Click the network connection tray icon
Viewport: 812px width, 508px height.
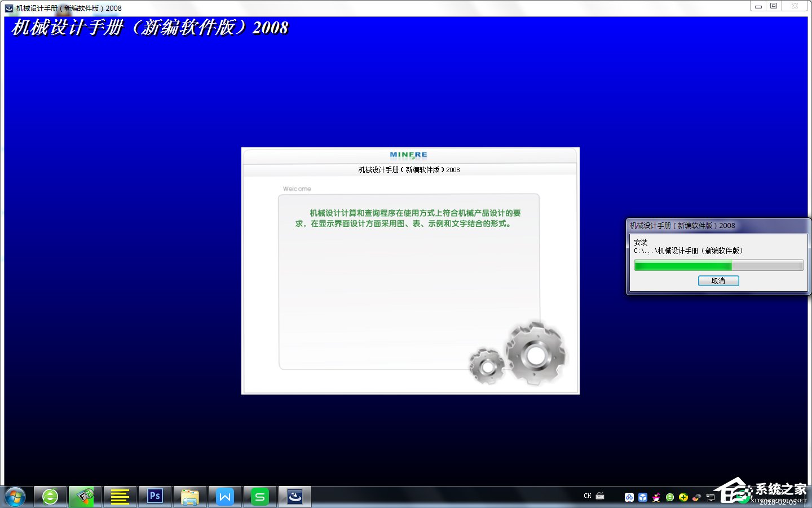pos(710,497)
